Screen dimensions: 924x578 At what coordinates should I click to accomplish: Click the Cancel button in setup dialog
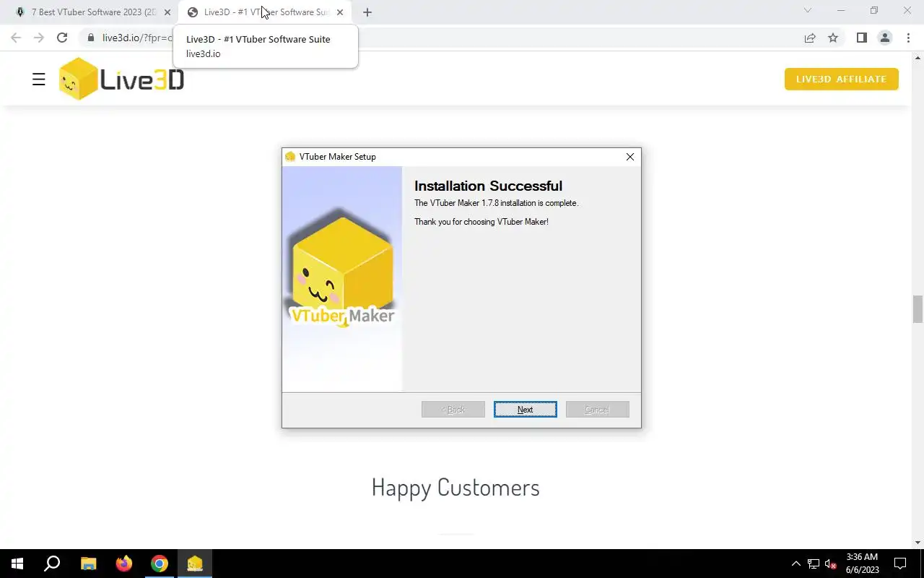(597, 410)
